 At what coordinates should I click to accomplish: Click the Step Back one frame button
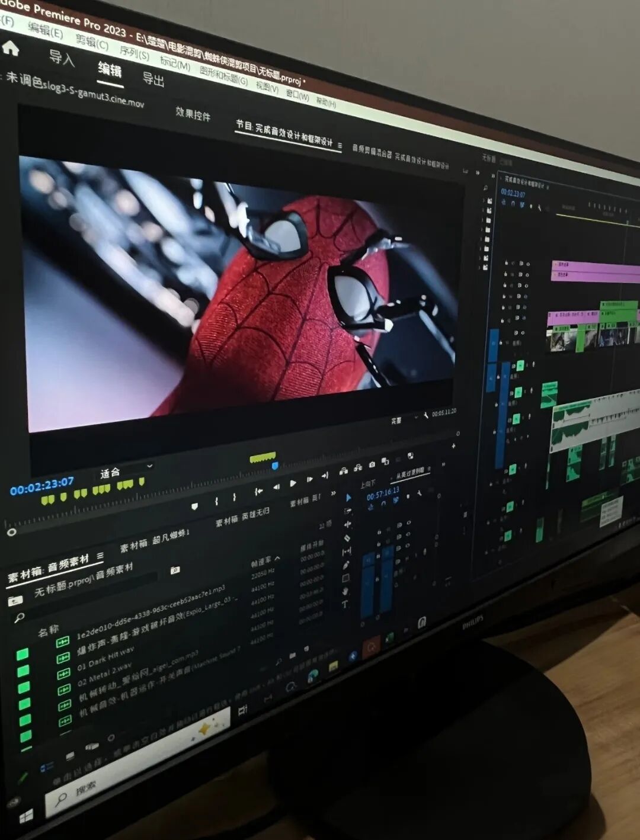(x=276, y=488)
